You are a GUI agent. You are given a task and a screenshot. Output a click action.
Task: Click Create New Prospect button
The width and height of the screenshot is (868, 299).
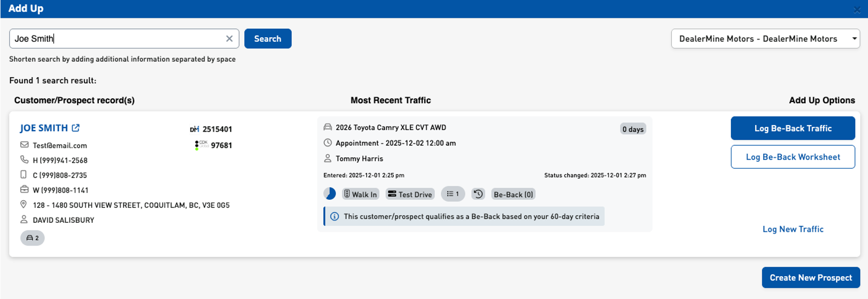tap(811, 278)
